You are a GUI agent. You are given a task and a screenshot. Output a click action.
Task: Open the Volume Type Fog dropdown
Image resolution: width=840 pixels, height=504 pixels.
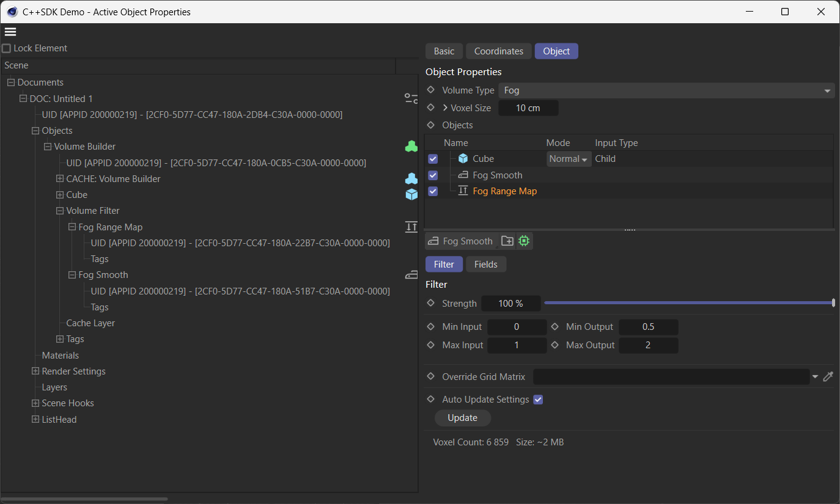(667, 90)
